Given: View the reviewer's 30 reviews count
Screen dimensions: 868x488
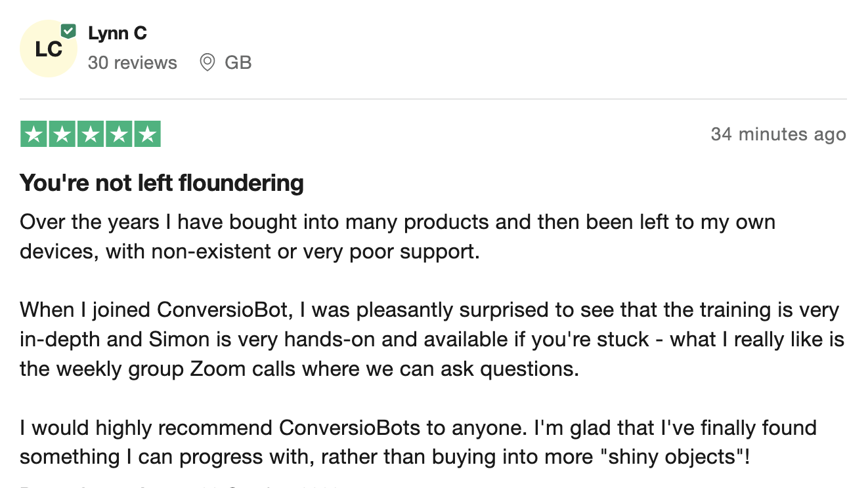Looking at the screenshot, I should (x=133, y=63).
